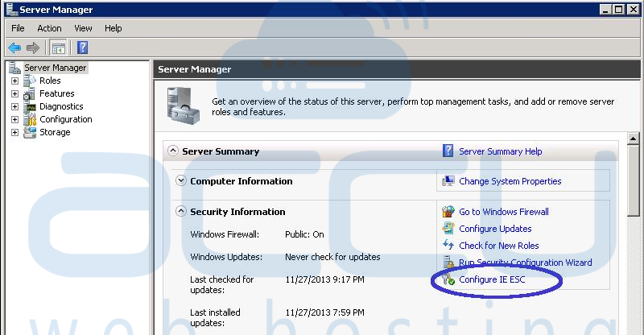
Task: Minimize the Server Manager window
Action: 605,10
